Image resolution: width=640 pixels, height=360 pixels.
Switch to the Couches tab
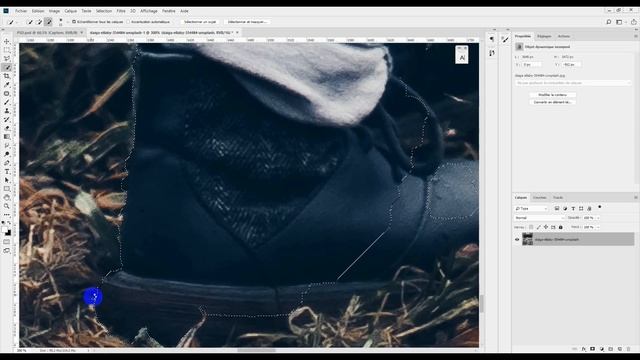point(540,198)
